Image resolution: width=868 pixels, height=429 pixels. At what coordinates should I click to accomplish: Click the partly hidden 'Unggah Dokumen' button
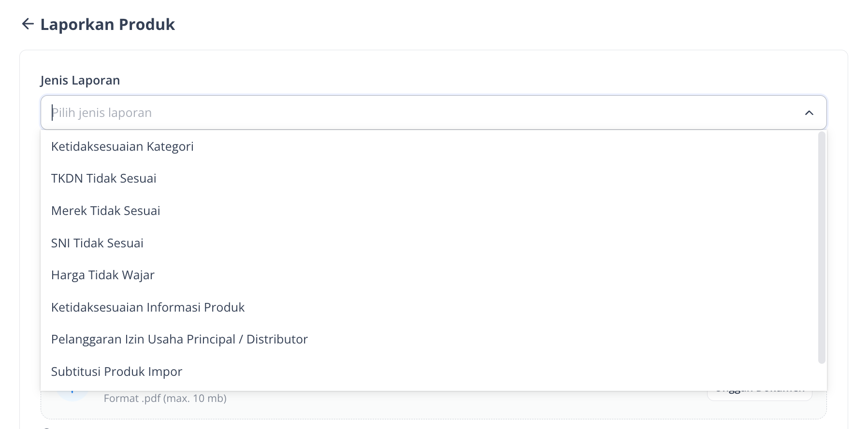pyautogui.click(x=760, y=396)
